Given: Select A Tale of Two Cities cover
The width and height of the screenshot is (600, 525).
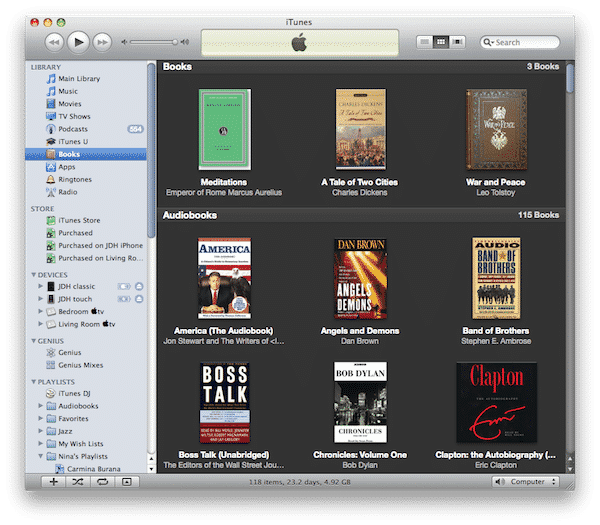Looking at the screenshot, I should tap(360, 129).
